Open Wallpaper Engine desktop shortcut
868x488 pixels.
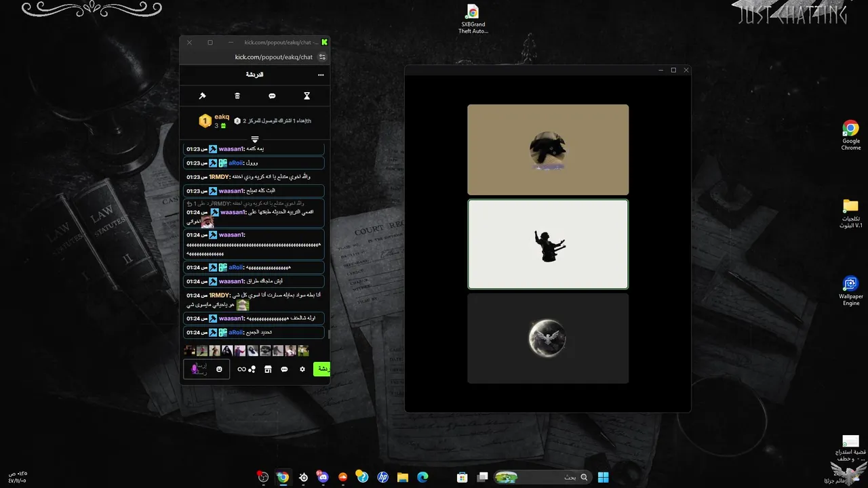pyautogui.click(x=850, y=291)
